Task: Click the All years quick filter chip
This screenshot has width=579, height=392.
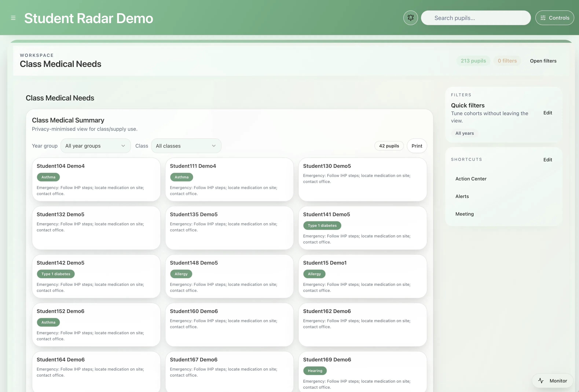Action: tap(464, 133)
